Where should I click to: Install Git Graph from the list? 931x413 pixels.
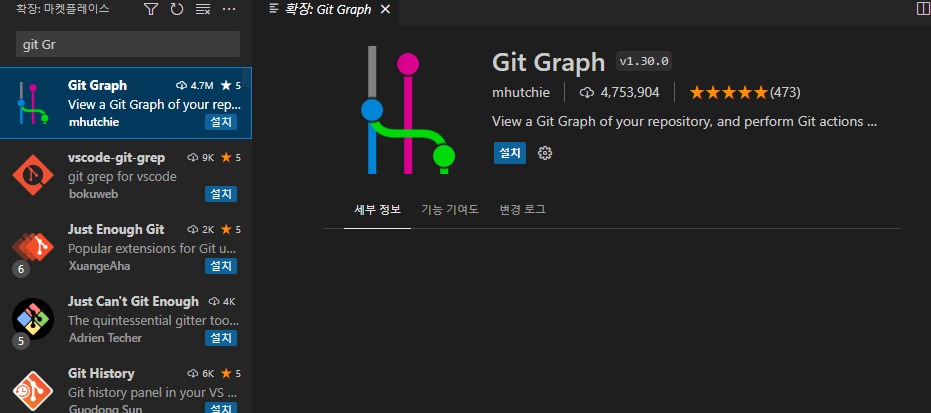(221, 122)
